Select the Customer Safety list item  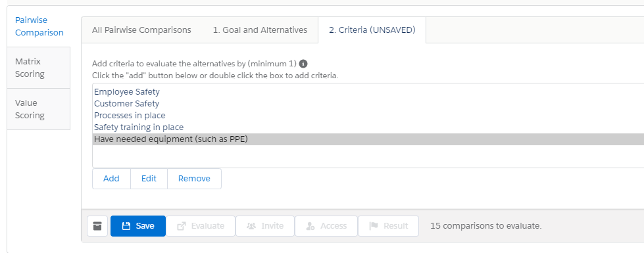pyautogui.click(x=368, y=104)
